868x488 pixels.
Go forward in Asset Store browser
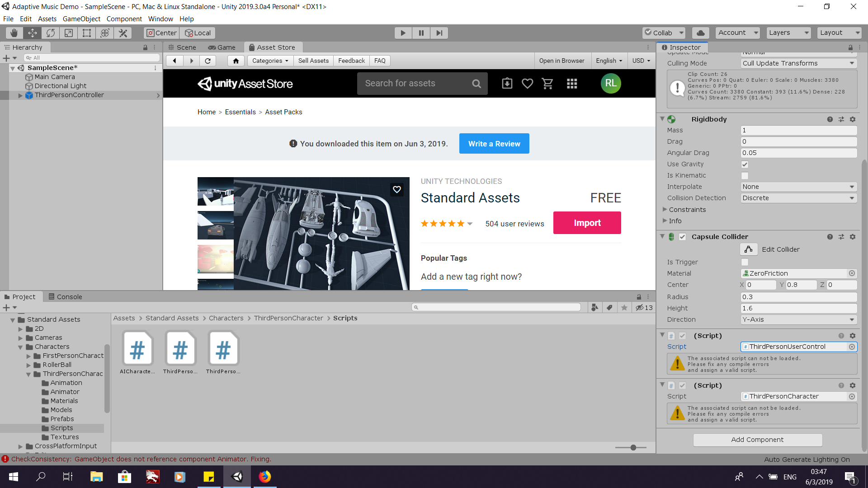click(x=191, y=61)
